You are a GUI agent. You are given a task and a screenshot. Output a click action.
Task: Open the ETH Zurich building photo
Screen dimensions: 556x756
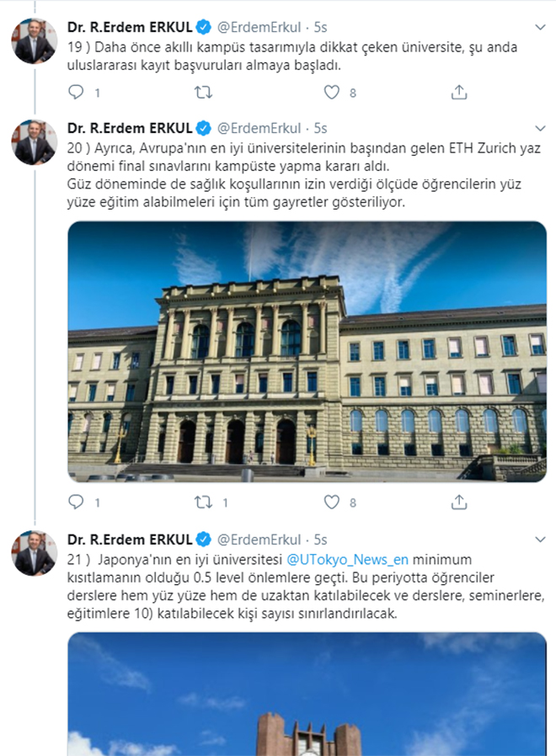pyautogui.click(x=307, y=352)
